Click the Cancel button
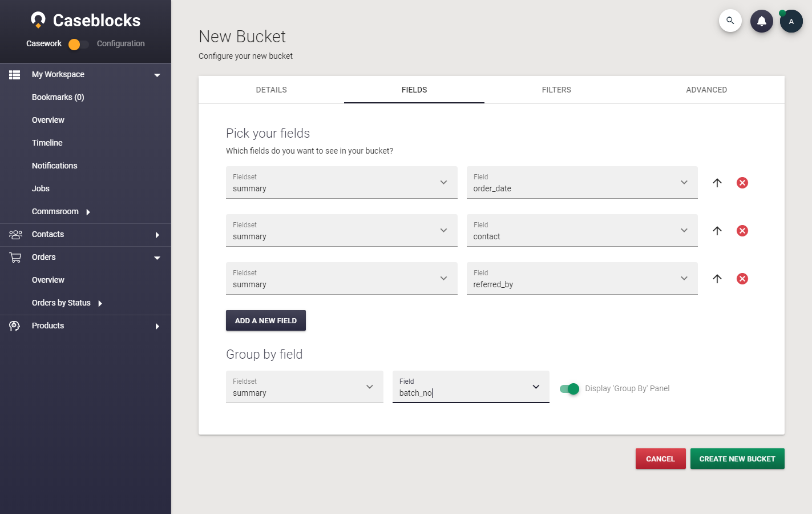This screenshot has height=514, width=812. coord(661,459)
